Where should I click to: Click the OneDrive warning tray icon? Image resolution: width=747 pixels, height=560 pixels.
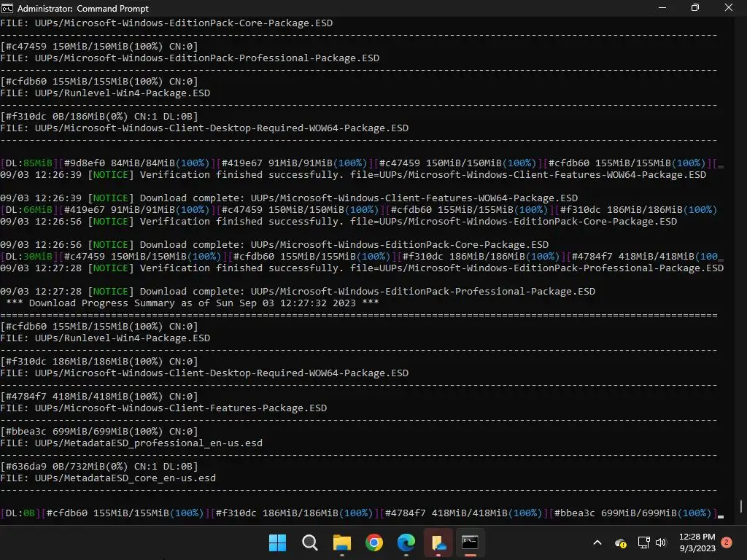point(621,542)
